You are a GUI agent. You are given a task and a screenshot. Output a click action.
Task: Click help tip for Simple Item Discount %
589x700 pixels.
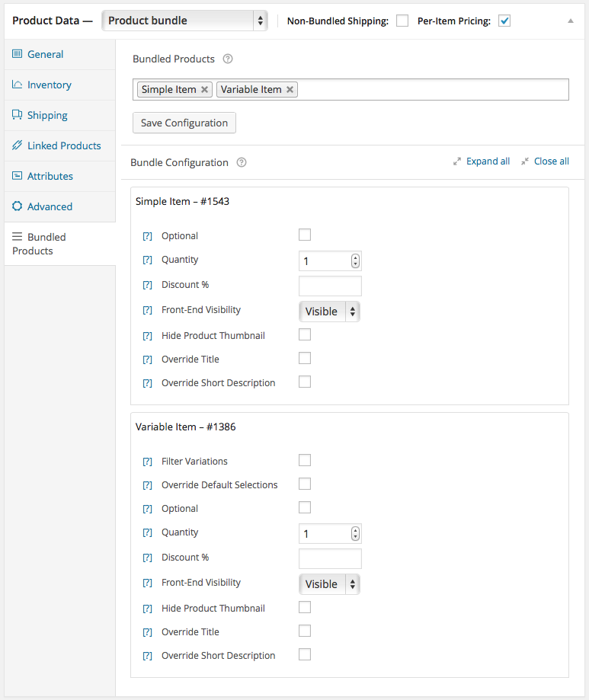(x=148, y=286)
